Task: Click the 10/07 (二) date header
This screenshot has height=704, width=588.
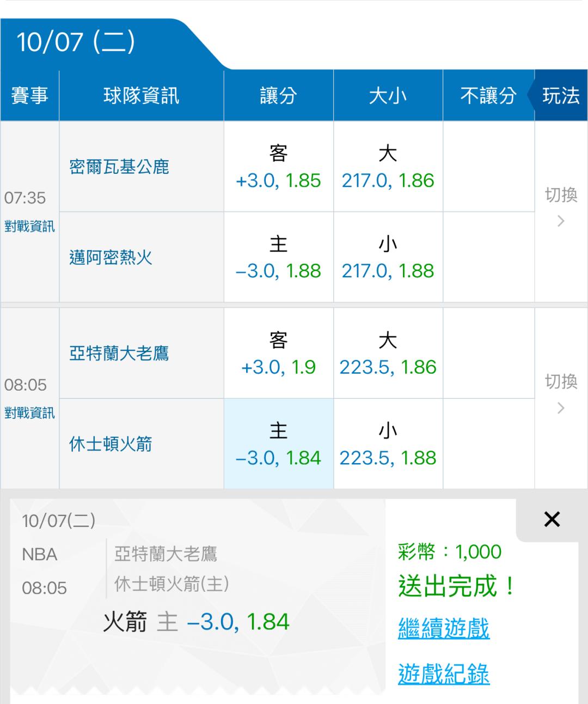Action: (x=76, y=42)
